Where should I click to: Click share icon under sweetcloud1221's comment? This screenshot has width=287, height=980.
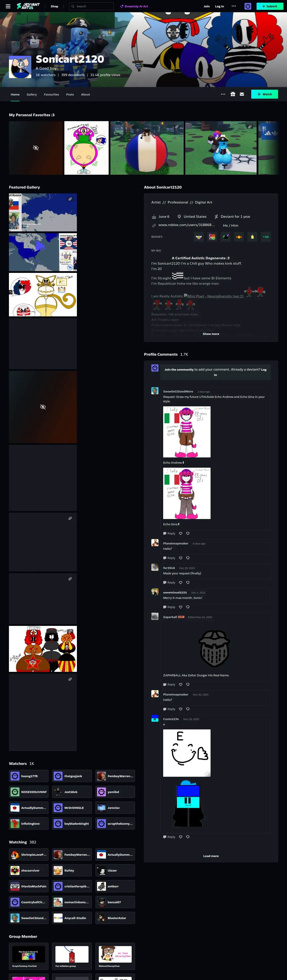188,607
